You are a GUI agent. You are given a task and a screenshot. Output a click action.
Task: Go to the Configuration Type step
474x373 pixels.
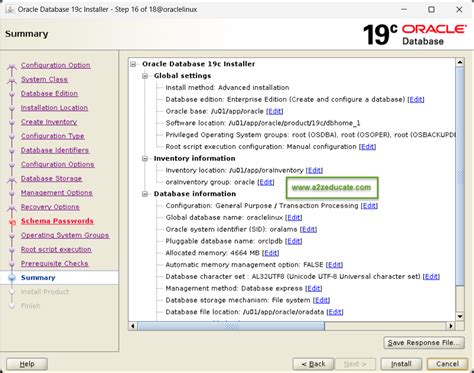(x=52, y=136)
